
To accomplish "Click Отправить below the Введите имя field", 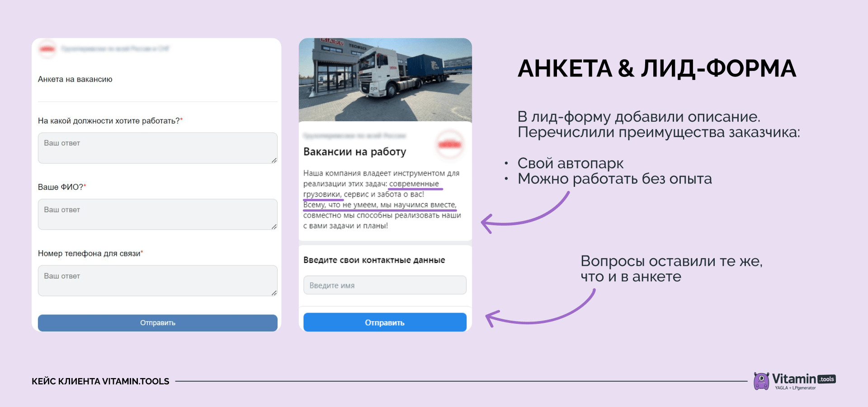I will click(385, 322).
